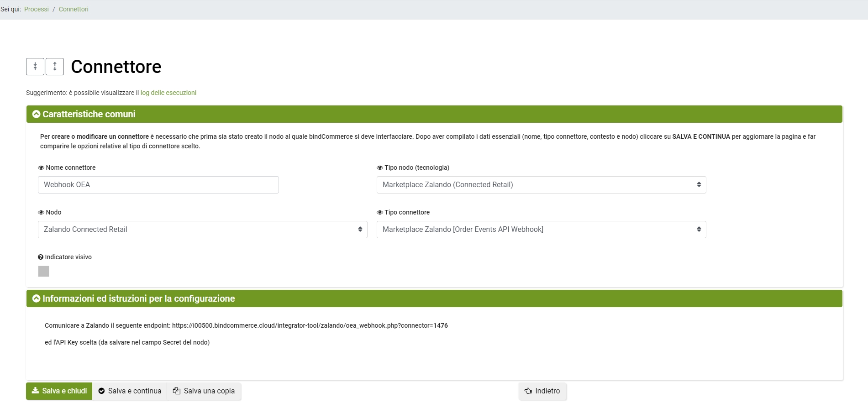The image size is (868, 403).
Task: Open the Nodo dropdown selector
Action: click(202, 230)
